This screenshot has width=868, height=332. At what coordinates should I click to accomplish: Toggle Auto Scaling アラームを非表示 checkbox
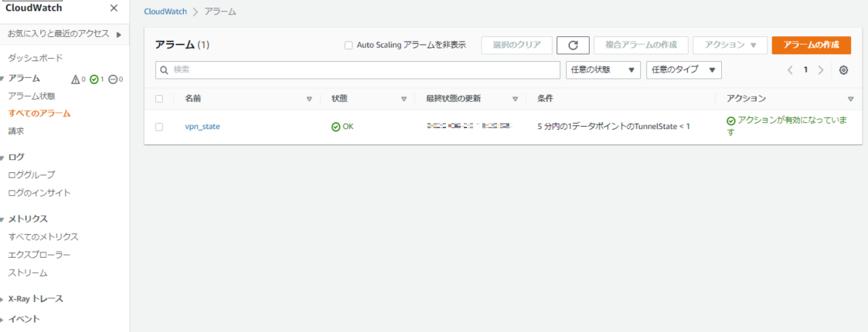[x=349, y=46]
